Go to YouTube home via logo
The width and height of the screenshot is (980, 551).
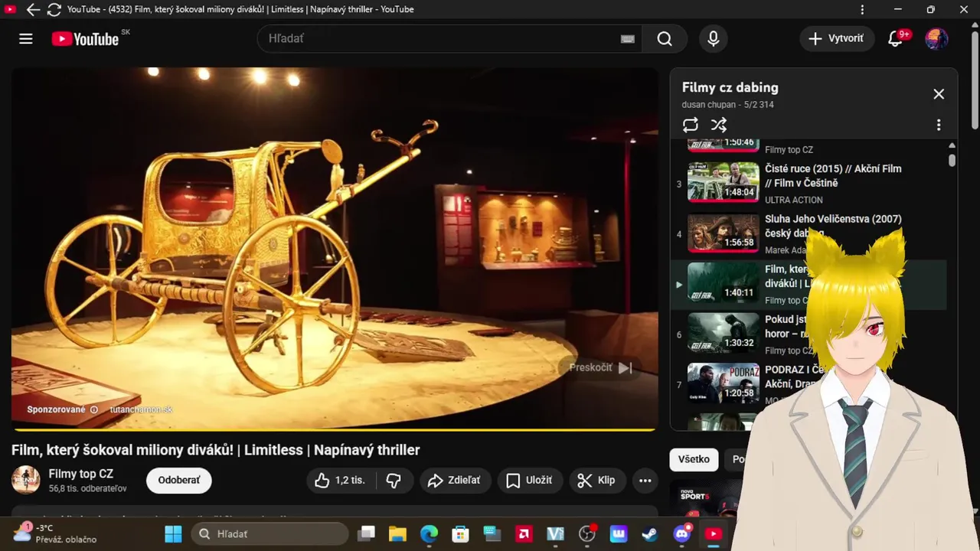[x=85, y=39]
